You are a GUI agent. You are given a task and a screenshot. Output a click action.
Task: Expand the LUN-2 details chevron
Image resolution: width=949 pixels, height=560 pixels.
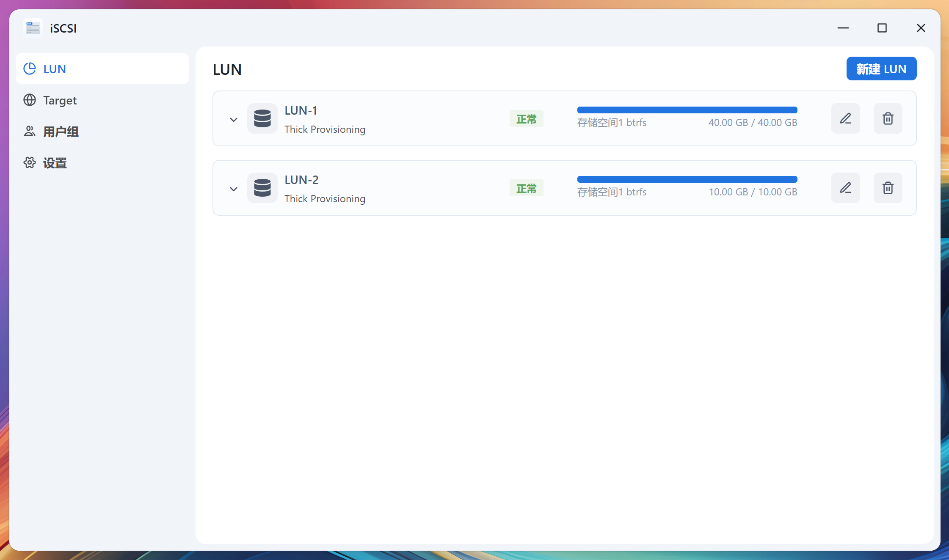pyautogui.click(x=234, y=189)
